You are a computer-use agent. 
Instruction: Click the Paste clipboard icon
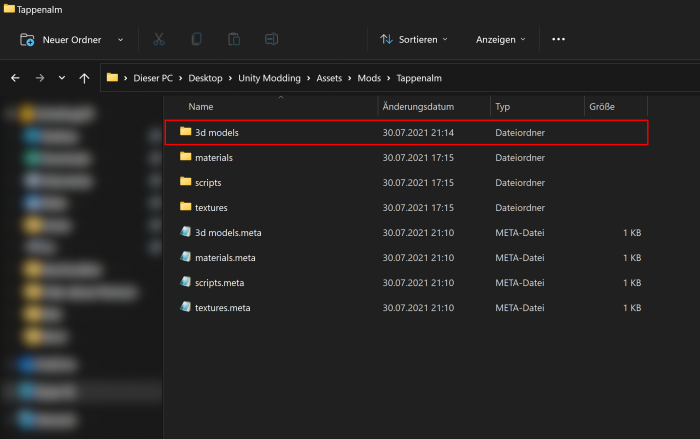pyautogui.click(x=233, y=39)
